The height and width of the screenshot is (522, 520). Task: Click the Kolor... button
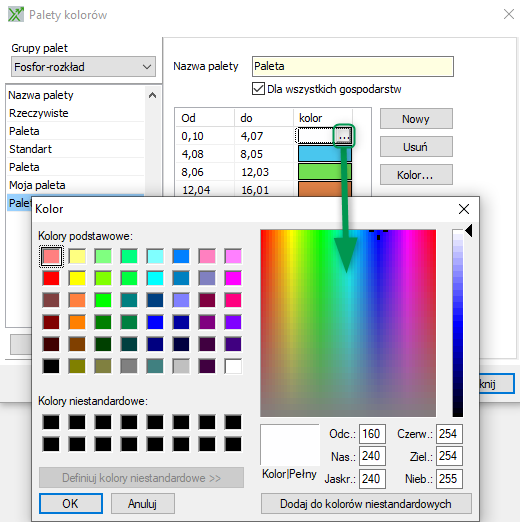point(416,175)
